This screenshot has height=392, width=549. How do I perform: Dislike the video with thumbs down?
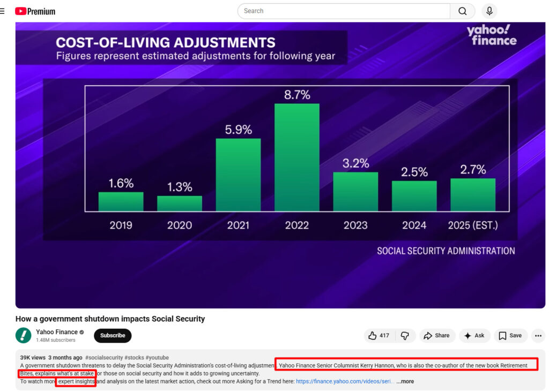[x=405, y=336]
